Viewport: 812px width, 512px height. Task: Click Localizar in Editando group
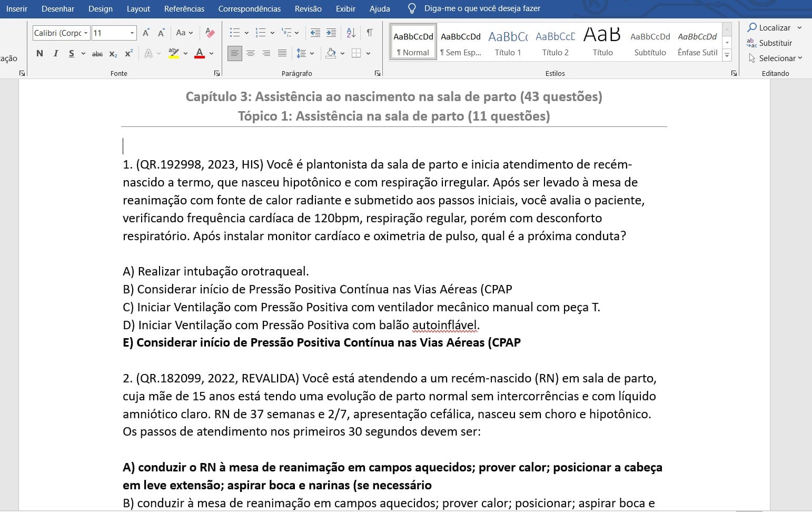coord(769,27)
